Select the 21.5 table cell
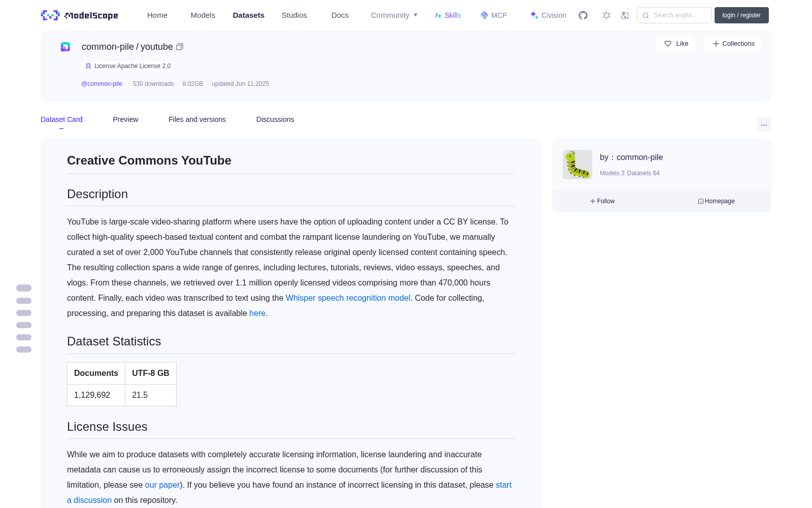This screenshot has width=812, height=508. 151,395
